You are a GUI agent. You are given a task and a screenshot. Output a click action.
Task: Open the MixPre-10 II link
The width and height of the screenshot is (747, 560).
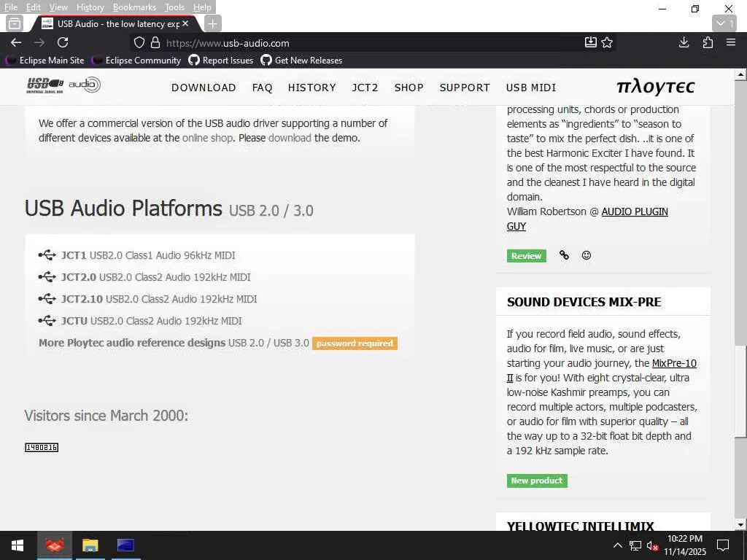click(674, 363)
